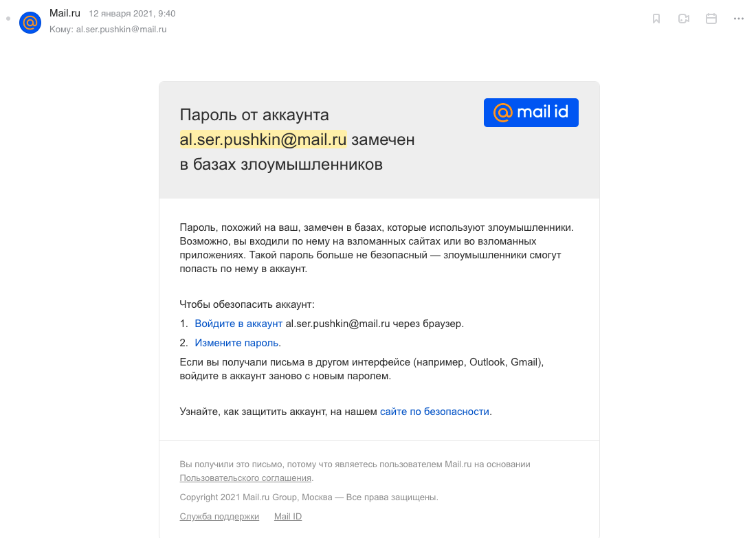Viewport: 756px width, 538px height.
Task: Open the Mail.ru sender name
Action: (x=65, y=13)
